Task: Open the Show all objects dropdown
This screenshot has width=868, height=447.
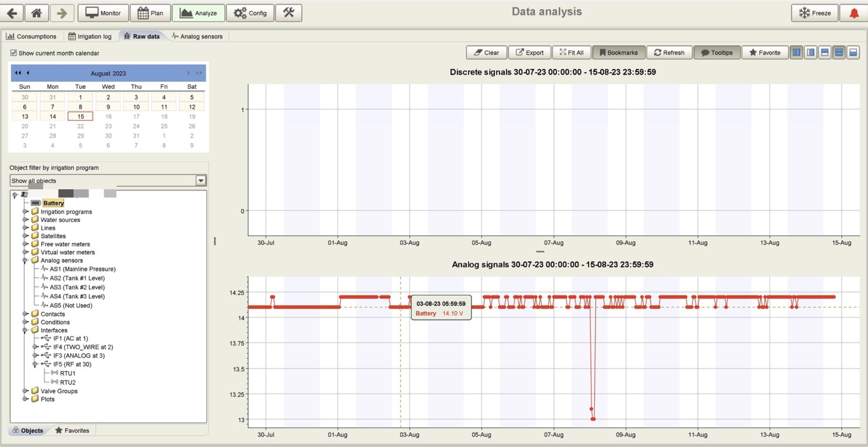Action: tap(201, 181)
